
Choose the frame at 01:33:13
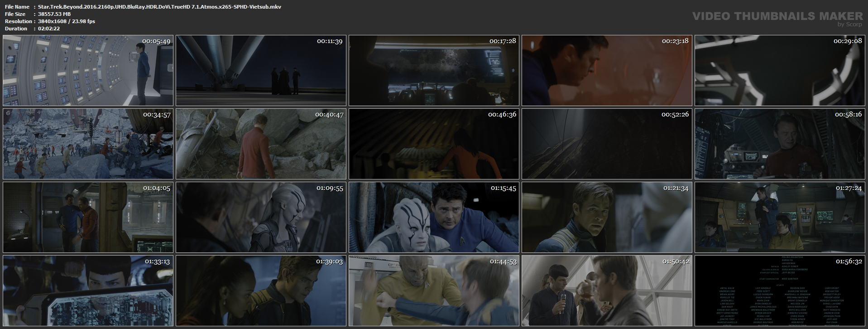point(88,291)
